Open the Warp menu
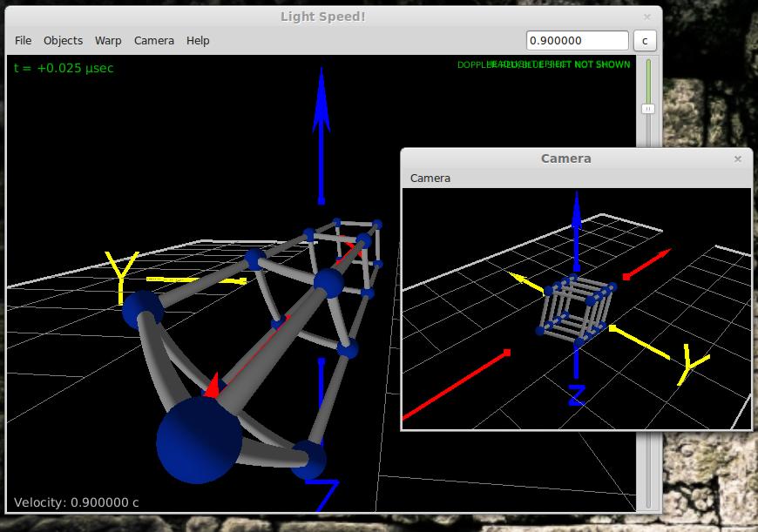Image resolution: width=758 pixels, height=532 pixels. tap(108, 40)
